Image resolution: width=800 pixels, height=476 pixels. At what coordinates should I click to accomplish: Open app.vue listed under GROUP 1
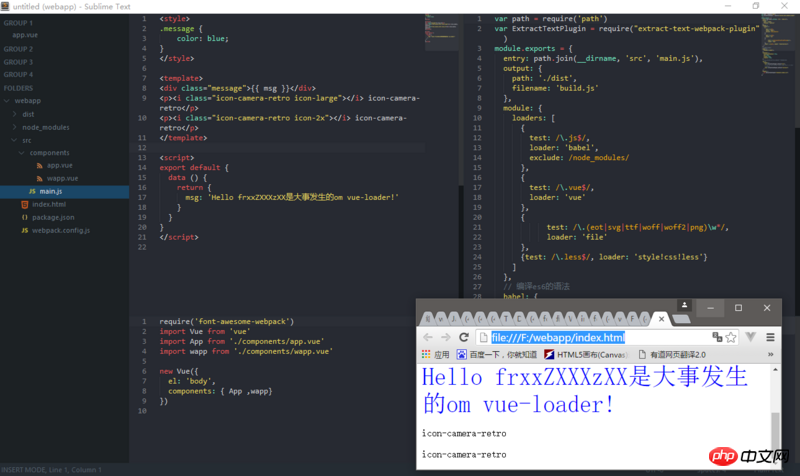[25, 35]
